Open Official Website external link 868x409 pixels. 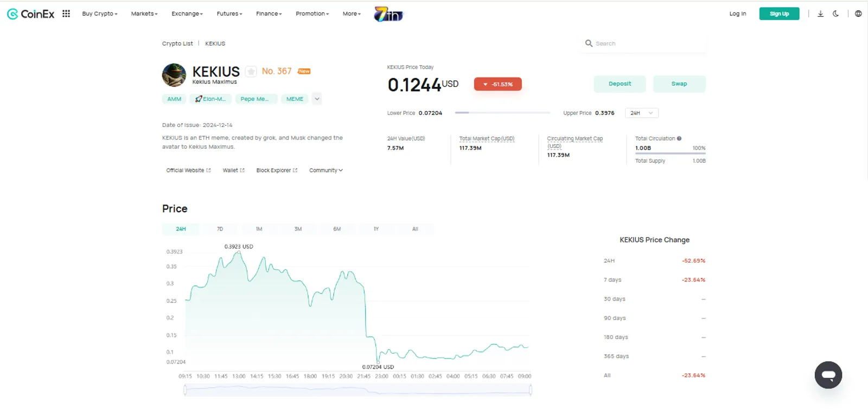(x=188, y=170)
